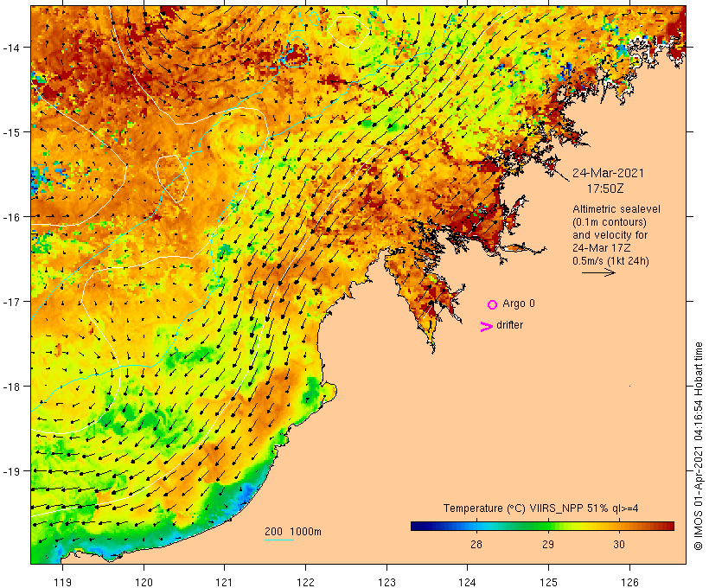Click the '24-Mar 17Z' text line
709x588 pixels.
(x=602, y=248)
